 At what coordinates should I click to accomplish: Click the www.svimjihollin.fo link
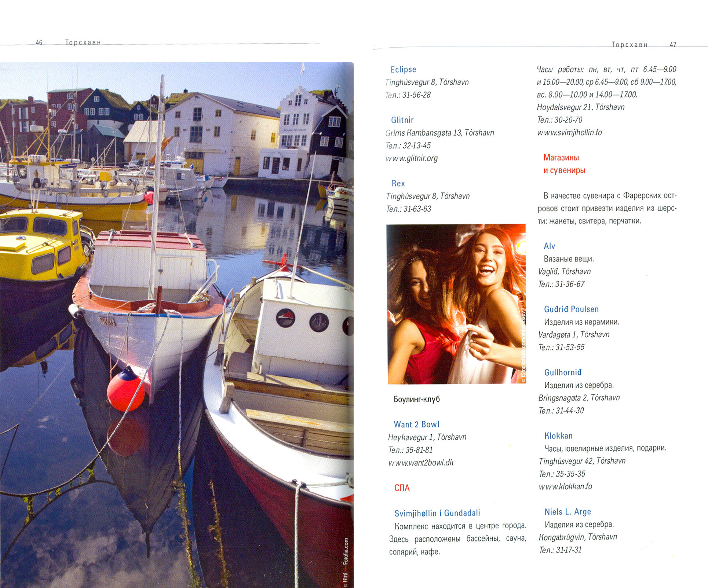click(569, 132)
